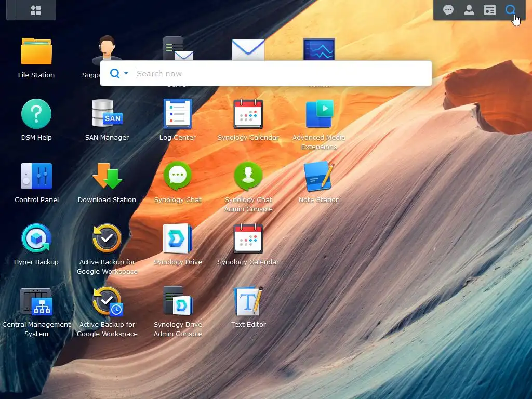Open Synology Calendar beside Synology Drive
Image resolution: width=532 pixels, height=399 pixels.
(248, 238)
